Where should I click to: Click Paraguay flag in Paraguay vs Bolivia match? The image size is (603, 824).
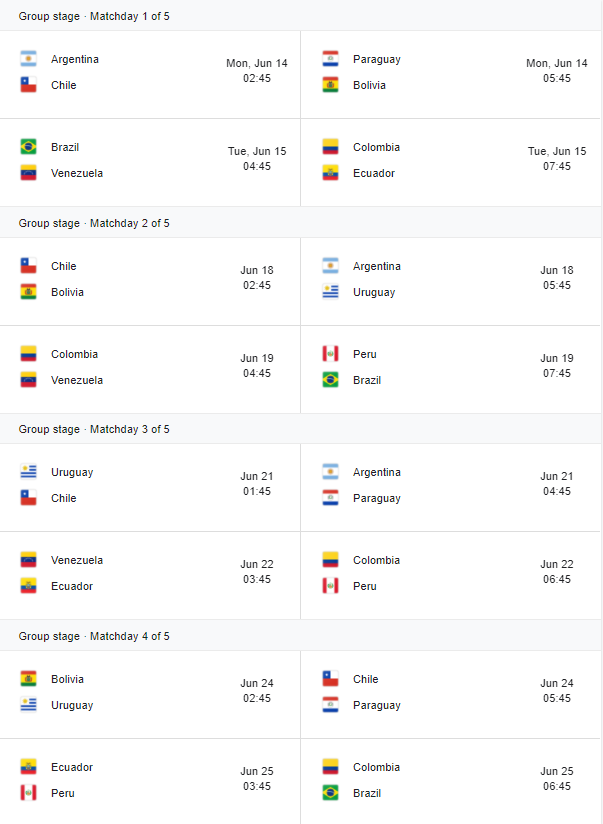tap(330, 59)
